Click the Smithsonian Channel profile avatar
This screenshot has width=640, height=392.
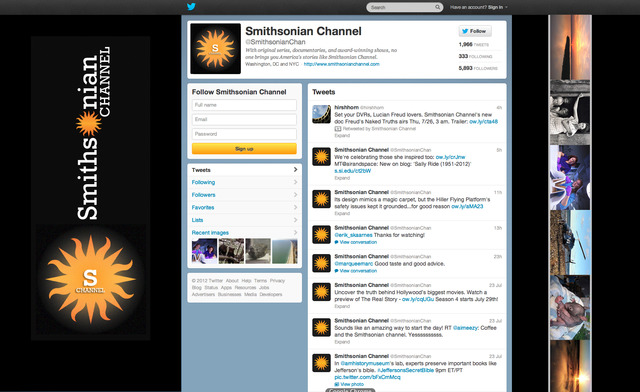point(216,49)
